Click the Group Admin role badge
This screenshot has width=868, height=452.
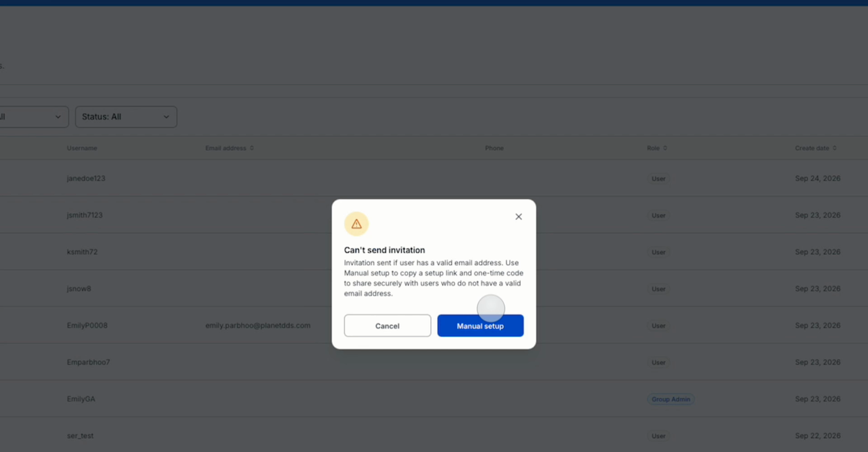671,399
